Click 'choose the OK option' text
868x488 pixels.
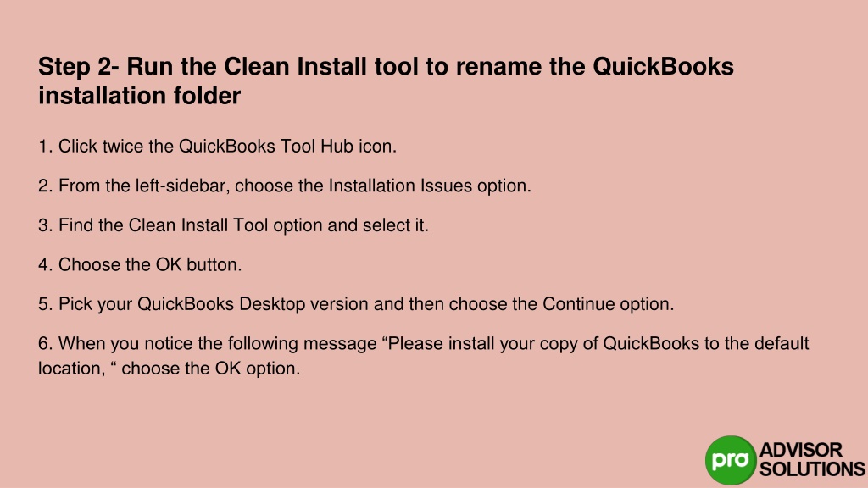(210, 369)
